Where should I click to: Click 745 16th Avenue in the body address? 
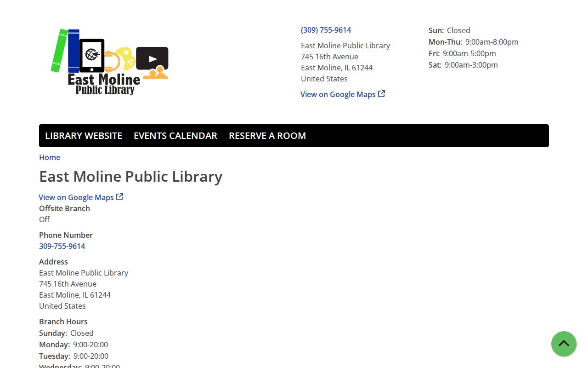(x=68, y=284)
